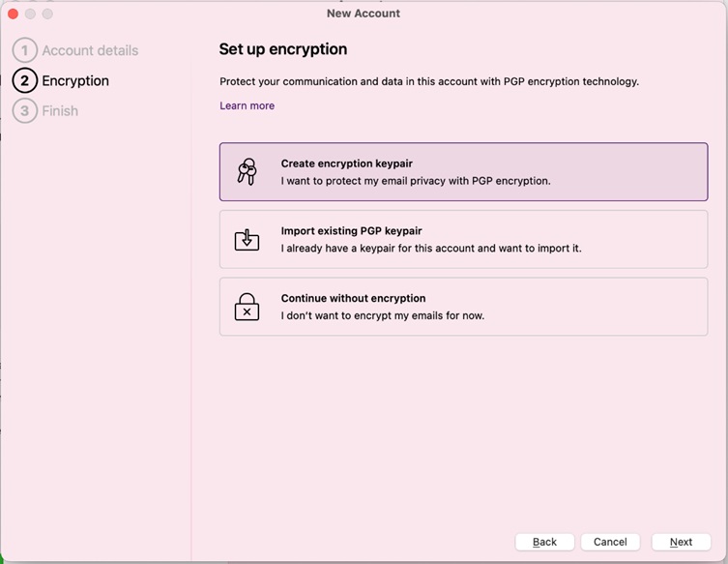The height and width of the screenshot is (564, 728).
Task: Select the "Create encryption keypair" title
Action: [346, 163]
